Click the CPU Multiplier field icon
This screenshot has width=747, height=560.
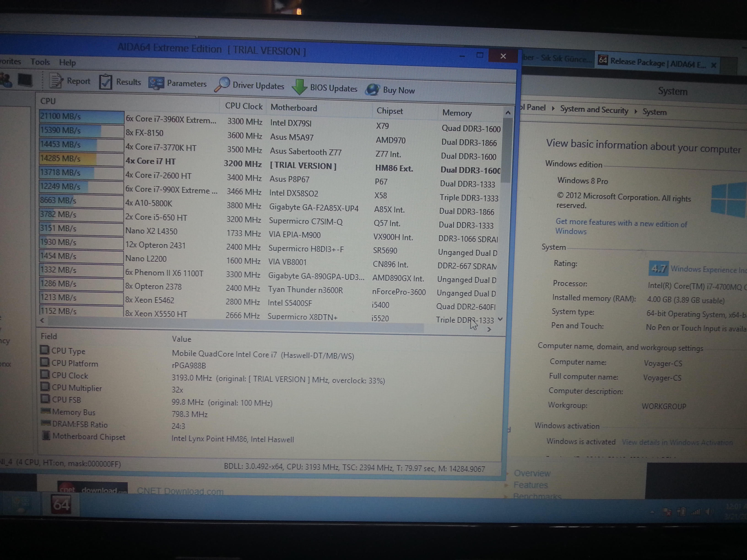coord(45,387)
